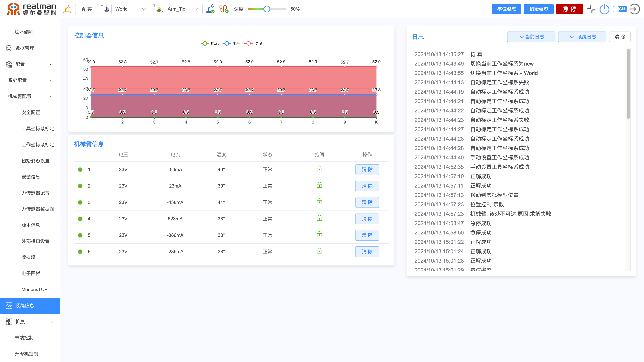Click the grid icon beside 扩展

[9, 322]
